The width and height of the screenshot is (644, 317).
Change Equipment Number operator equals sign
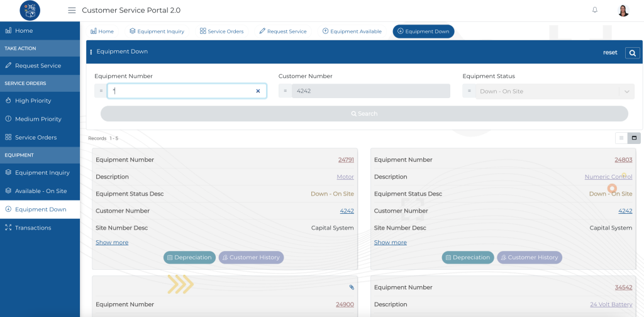pyautogui.click(x=101, y=91)
